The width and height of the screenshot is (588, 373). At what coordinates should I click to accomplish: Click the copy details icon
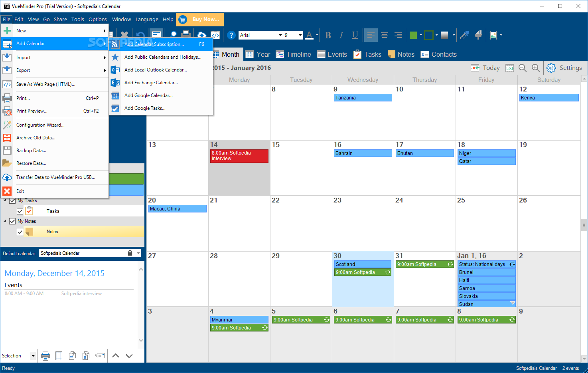pyautogui.click(x=72, y=355)
